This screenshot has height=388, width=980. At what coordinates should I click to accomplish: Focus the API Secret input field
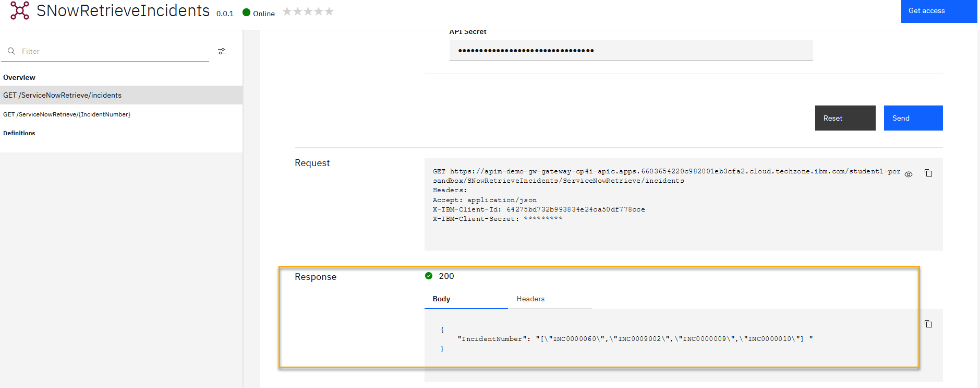[x=631, y=51]
